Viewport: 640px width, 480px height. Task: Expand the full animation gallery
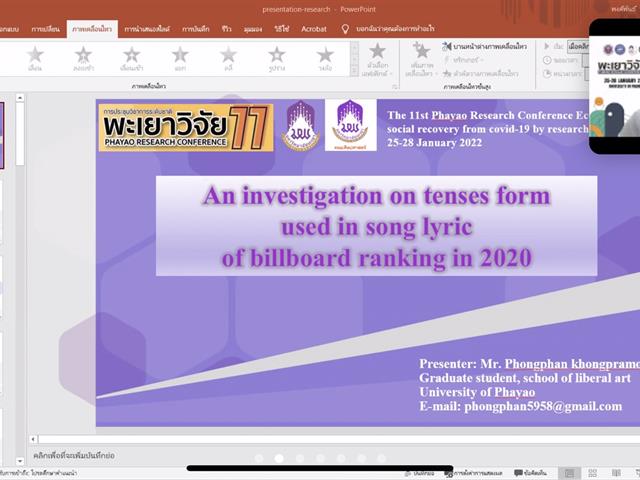pos(354,72)
